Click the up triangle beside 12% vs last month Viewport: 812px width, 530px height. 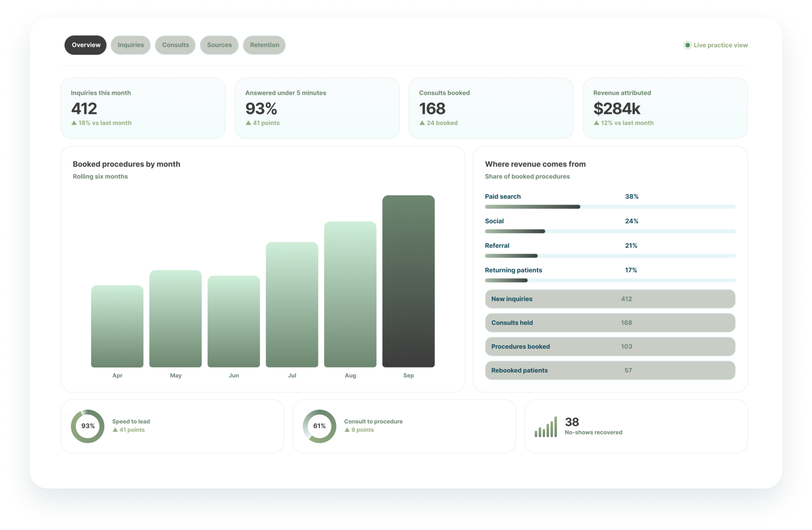click(596, 123)
